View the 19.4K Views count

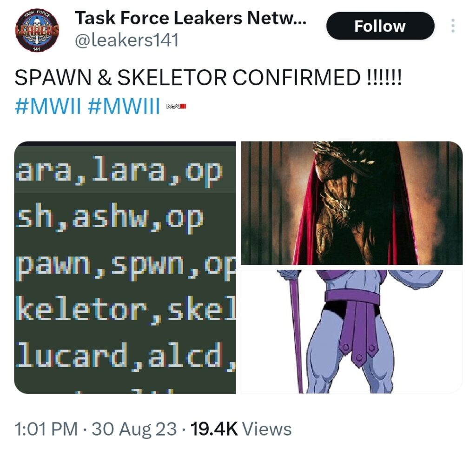241,429
